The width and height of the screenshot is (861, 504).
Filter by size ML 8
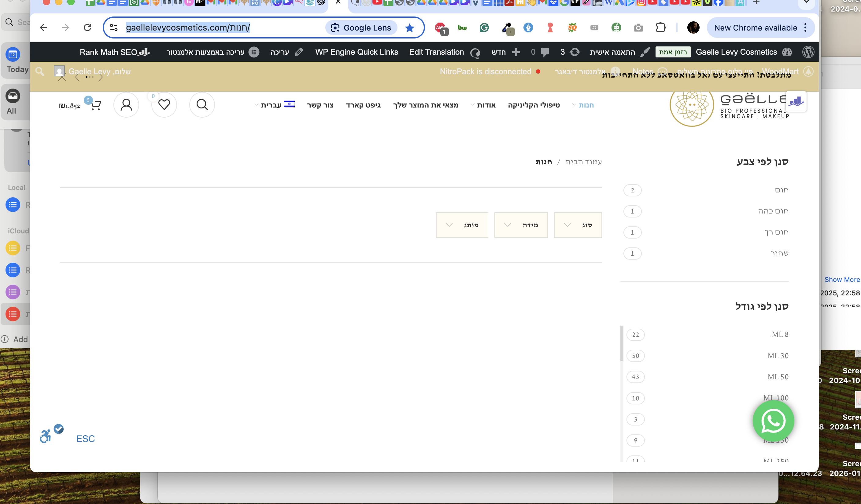tap(780, 334)
